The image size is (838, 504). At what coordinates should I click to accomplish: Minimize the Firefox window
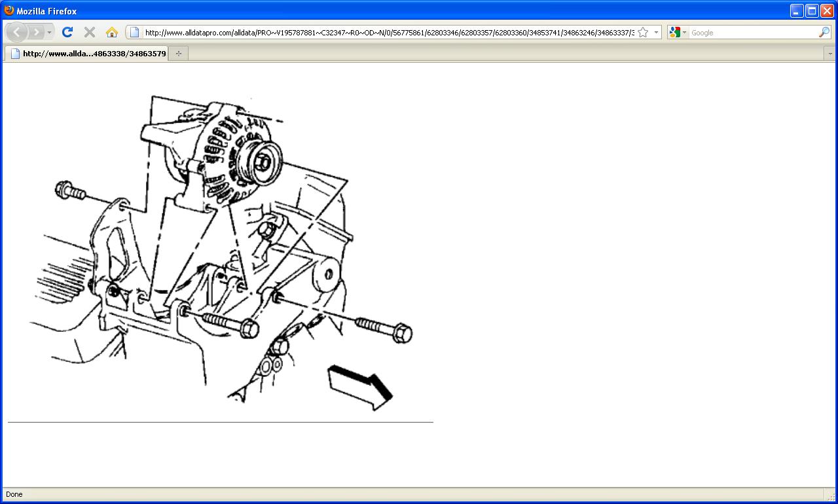[x=797, y=10]
